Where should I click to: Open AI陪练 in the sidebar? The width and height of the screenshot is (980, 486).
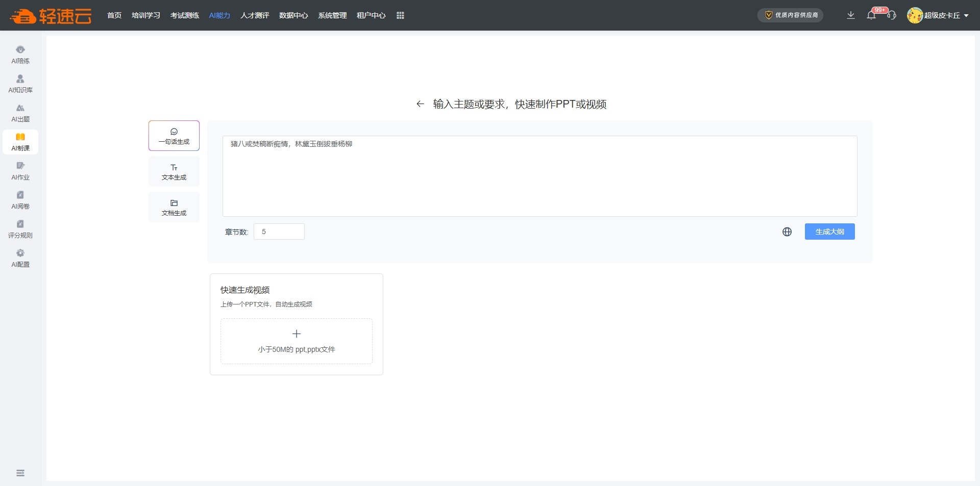20,55
